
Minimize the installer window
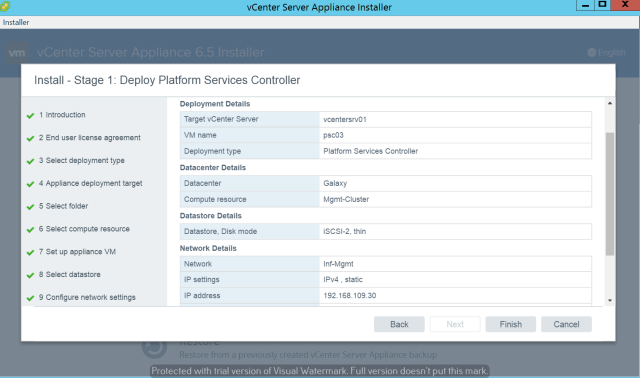point(585,5)
